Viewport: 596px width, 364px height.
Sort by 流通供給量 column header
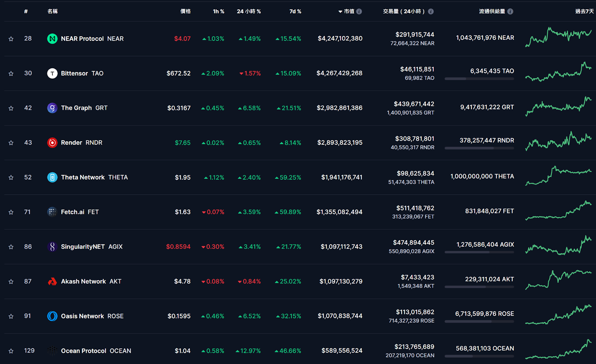(492, 12)
